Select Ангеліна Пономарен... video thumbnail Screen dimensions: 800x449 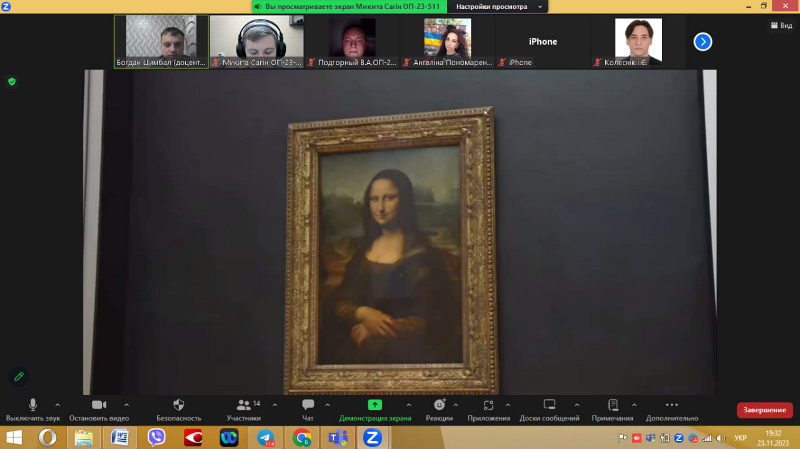(447, 41)
